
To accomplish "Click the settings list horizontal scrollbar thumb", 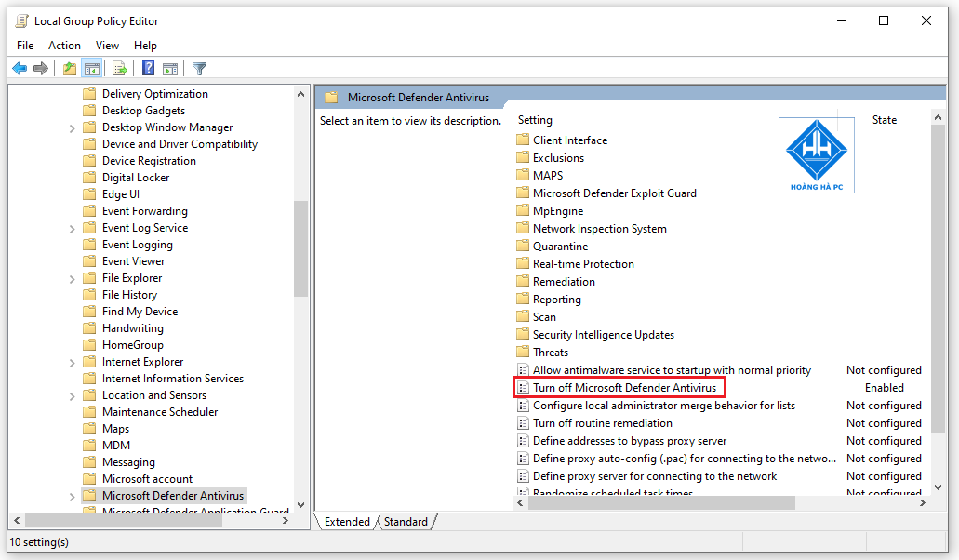I will pos(661,502).
